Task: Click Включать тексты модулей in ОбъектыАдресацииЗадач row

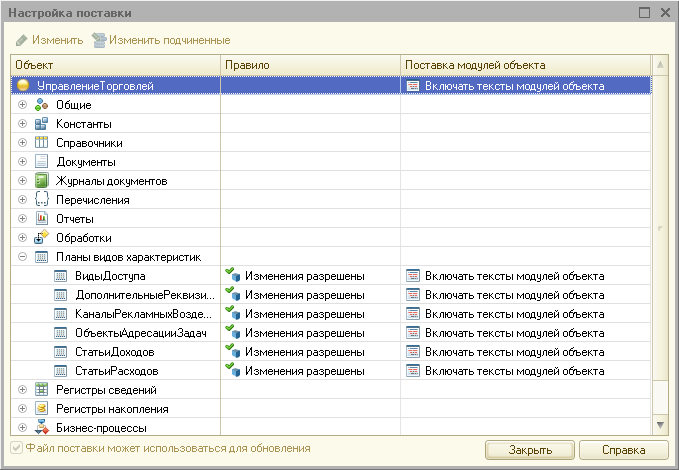Action: point(514,333)
